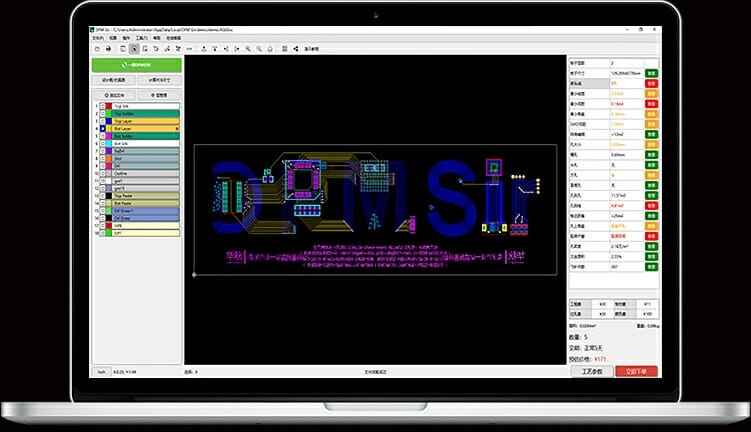Select the Bot Paste layer name
This screenshot has height=432, width=751.
click(x=146, y=203)
